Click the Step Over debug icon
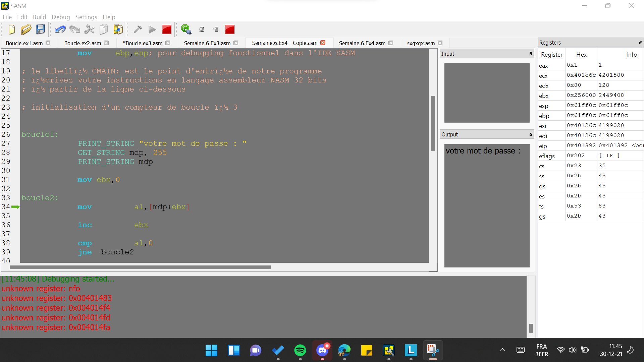 coord(202,29)
